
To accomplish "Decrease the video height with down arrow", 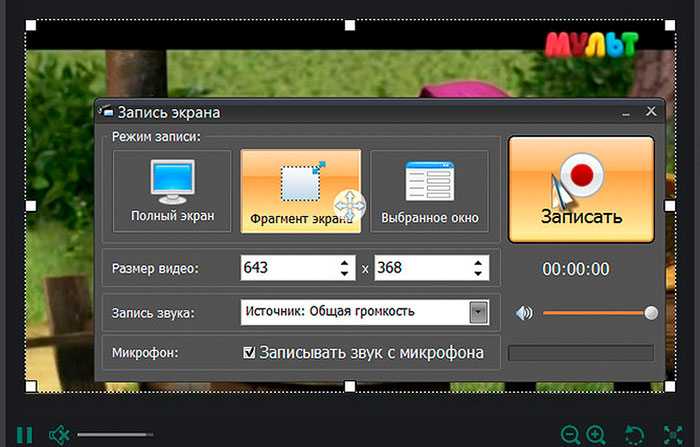I will click(478, 273).
